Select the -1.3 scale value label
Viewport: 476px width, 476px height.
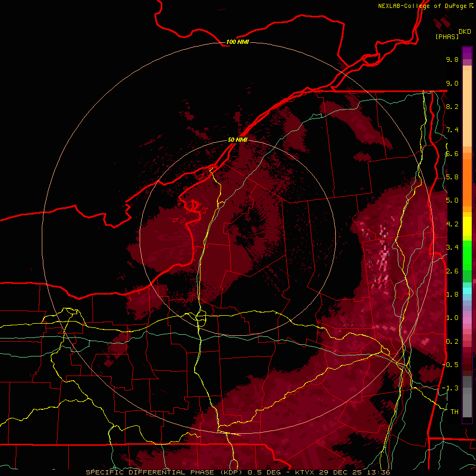[x=450, y=388]
